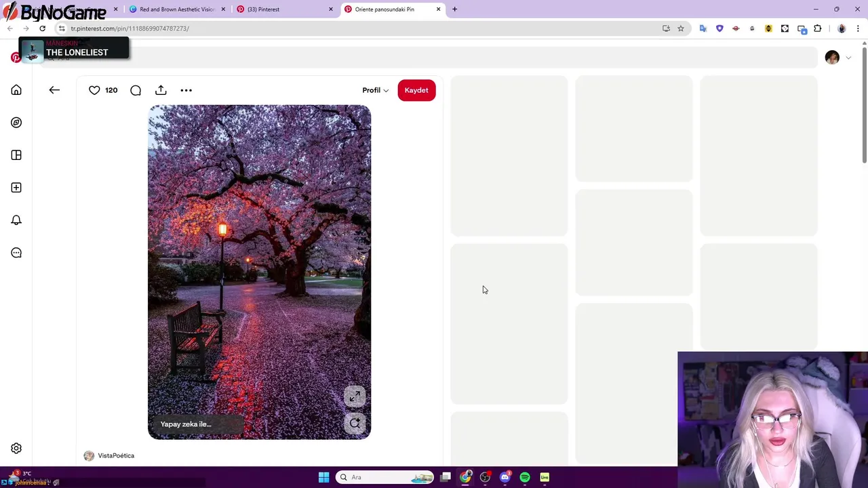Open the Windows Start menu
Screen dimensions: 868x488
point(323,477)
